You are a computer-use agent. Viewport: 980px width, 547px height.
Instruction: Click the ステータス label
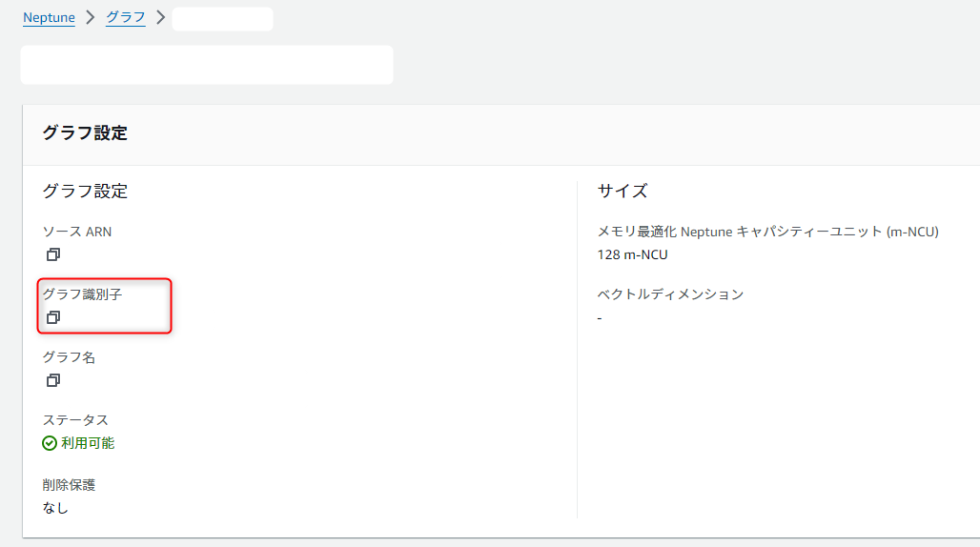click(75, 420)
